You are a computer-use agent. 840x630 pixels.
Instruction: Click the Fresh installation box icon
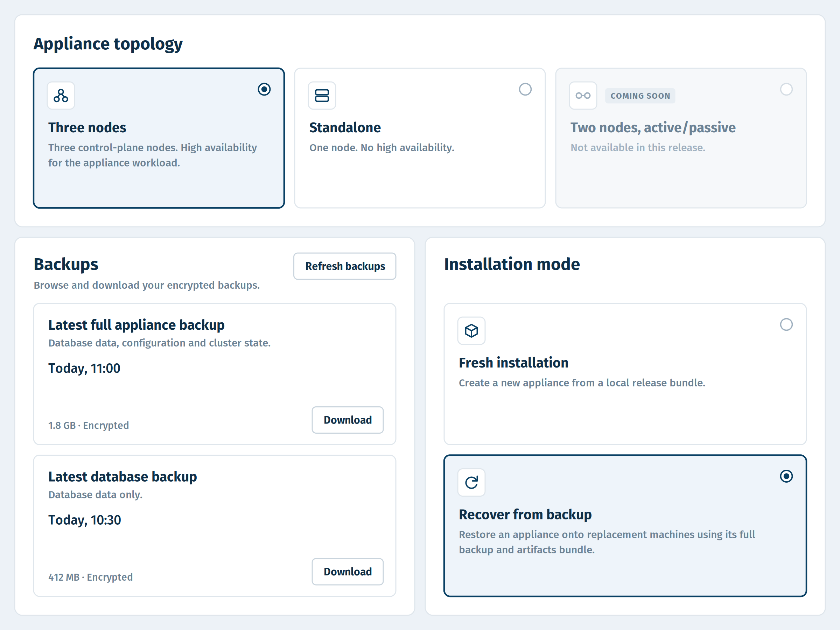click(x=471, y=330)
